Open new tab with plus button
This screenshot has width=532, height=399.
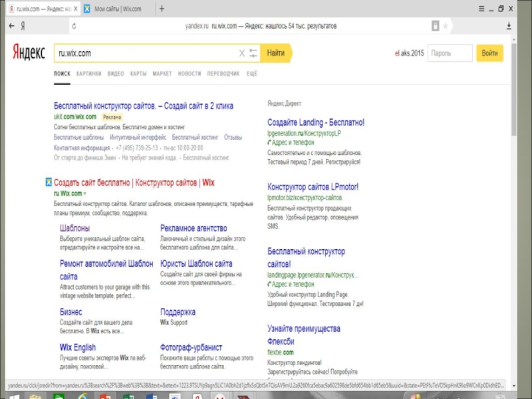coord(162,9)
